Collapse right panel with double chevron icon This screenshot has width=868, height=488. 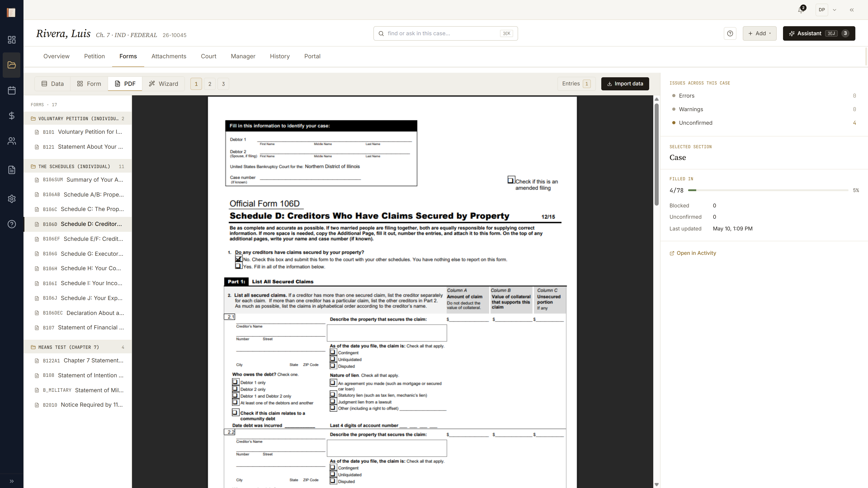coord(851,10)
